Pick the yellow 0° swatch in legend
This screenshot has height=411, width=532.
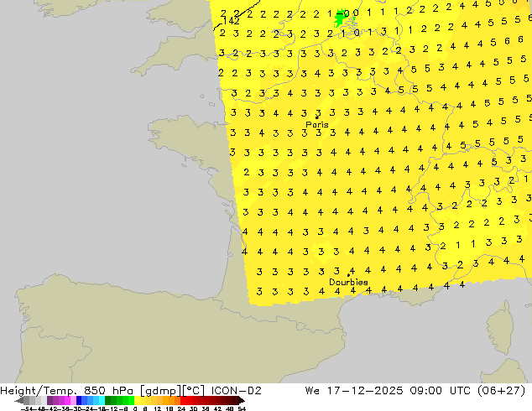[x=137, y=400]
